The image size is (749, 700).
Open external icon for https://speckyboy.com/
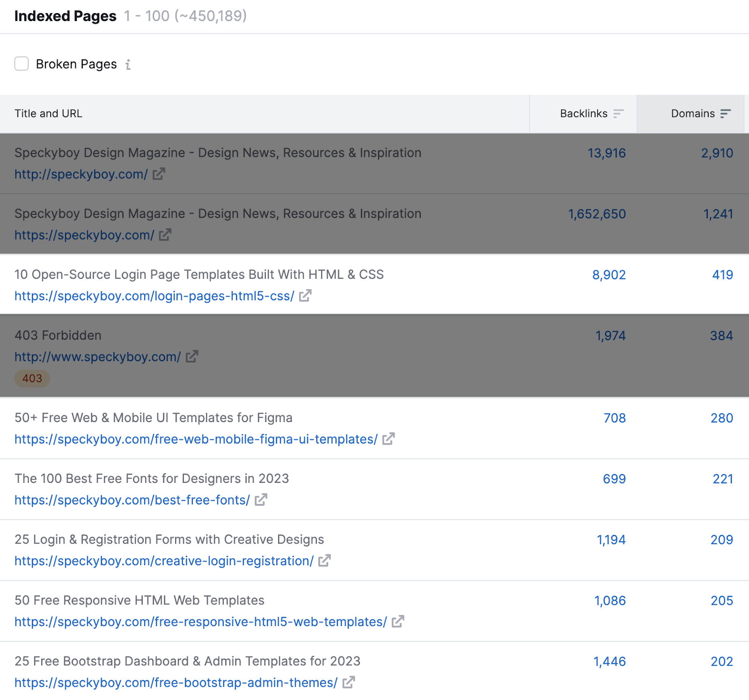pos(165,235)
